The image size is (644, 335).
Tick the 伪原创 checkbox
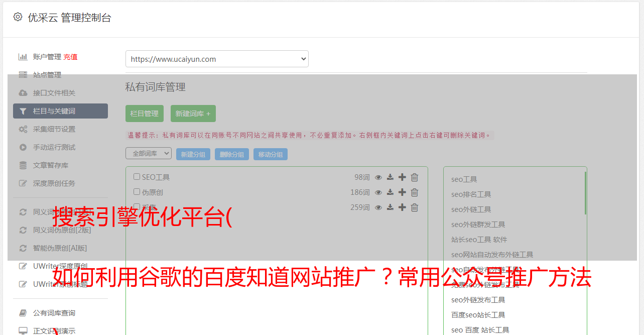click(137, 192)
